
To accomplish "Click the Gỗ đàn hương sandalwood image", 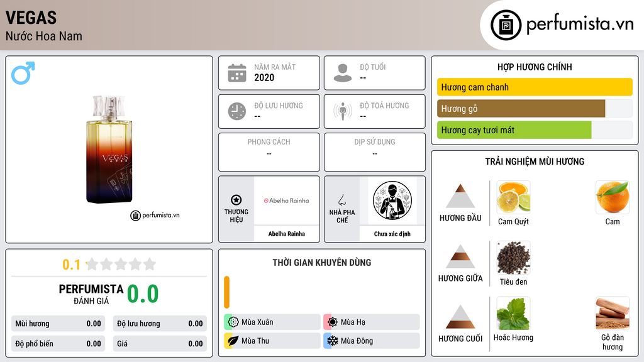I will [613, 313].
